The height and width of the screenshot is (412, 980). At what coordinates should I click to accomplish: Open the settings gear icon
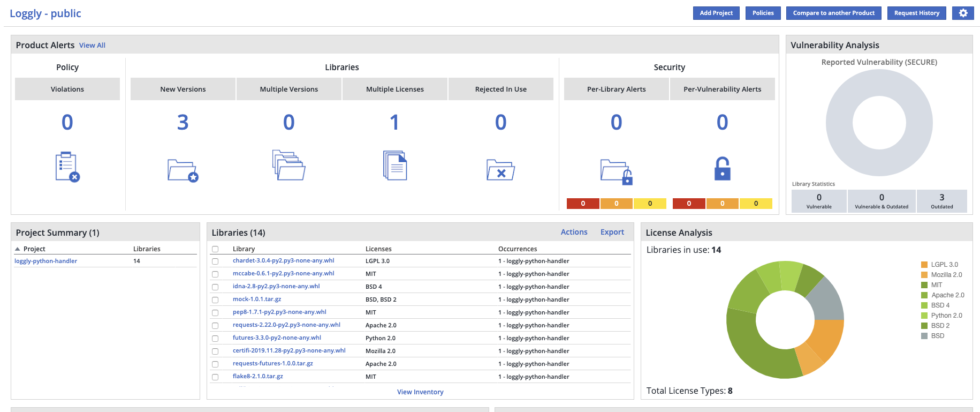[x=963, y=13]
